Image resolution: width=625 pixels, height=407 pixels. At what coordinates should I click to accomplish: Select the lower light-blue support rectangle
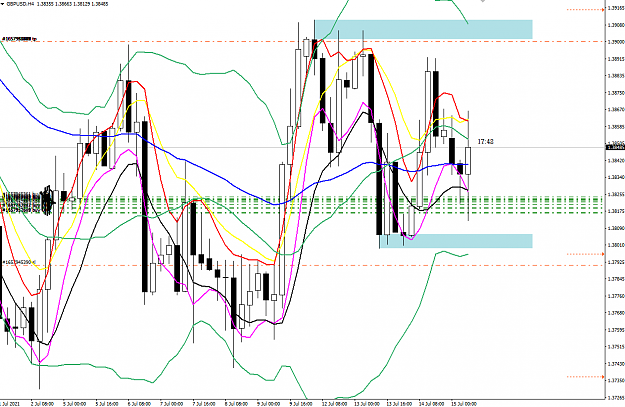point(456,241)
